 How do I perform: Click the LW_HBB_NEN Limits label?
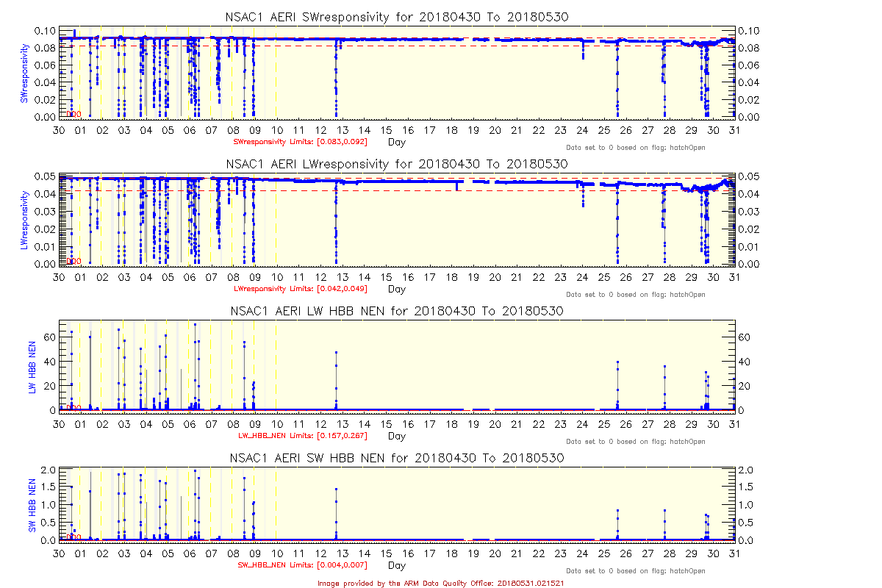click(x=302, y=435)
